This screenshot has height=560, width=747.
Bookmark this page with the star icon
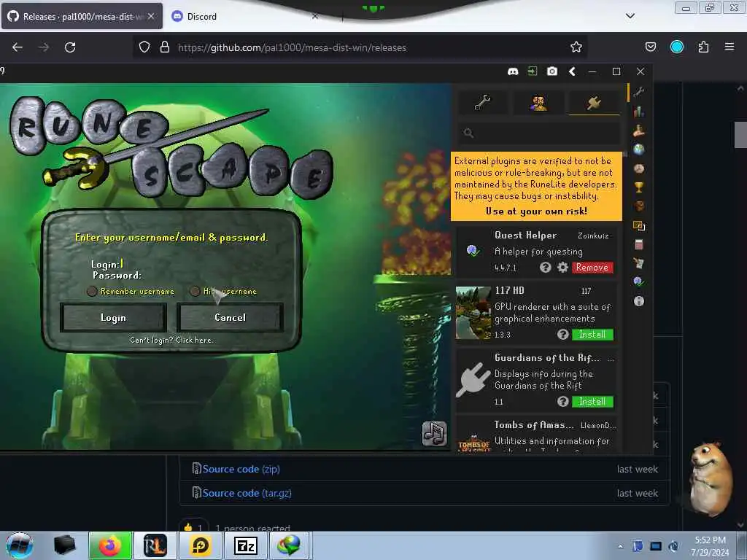coord(576,47)
